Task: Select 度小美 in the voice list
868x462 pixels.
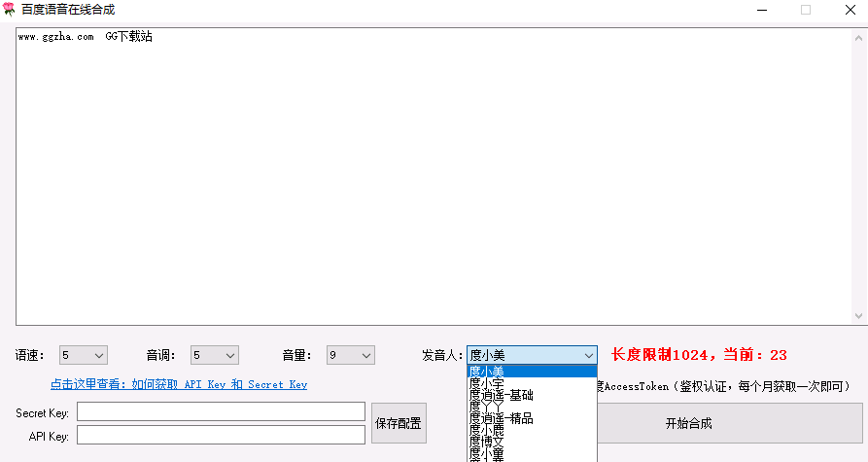Action: coord(532,372)
